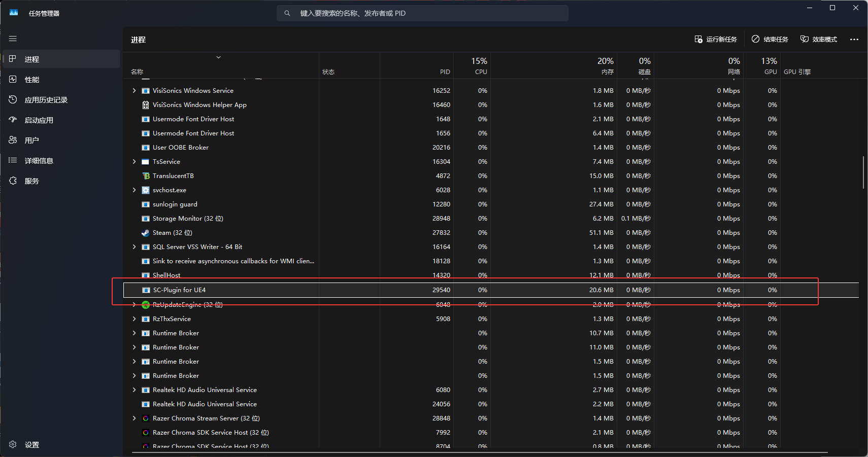Click the TranslucentTB process icon
This screenshot has height=457, width=868.
click(146, 176)
